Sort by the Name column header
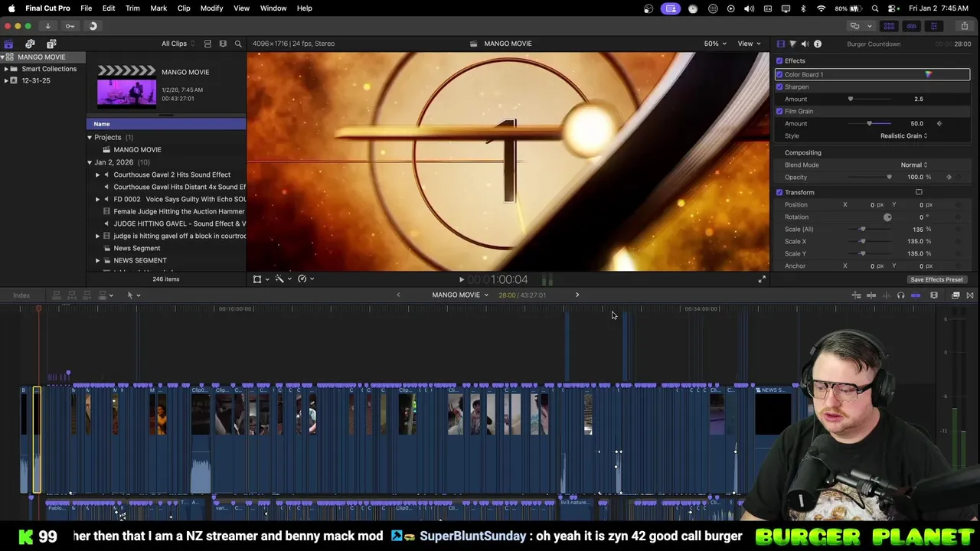Screen dimensions: 980x551 pos(166,124)
